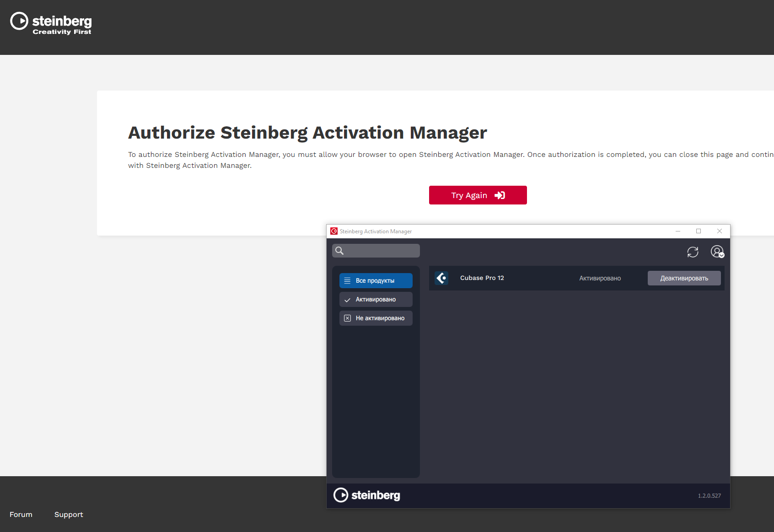The image size is (774, 532).
Task: Click the Steinberg logo in the website header
Action: click(x=51, y=23)
